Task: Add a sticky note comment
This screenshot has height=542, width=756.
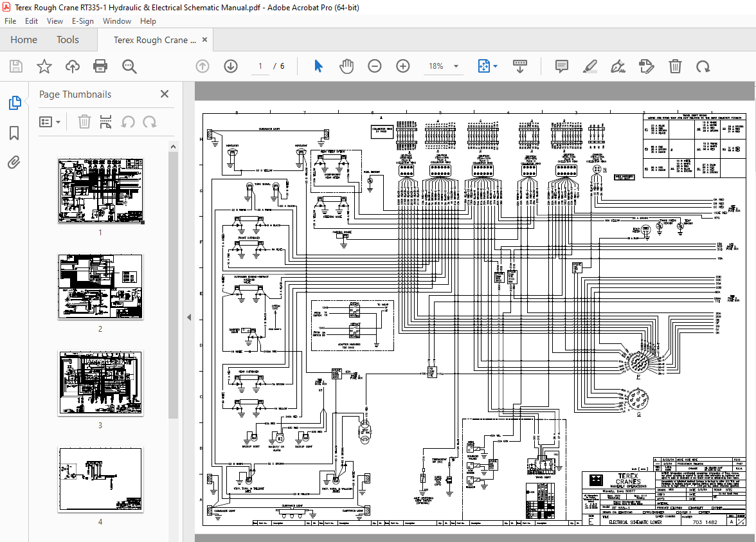Action: click(562, 66)
